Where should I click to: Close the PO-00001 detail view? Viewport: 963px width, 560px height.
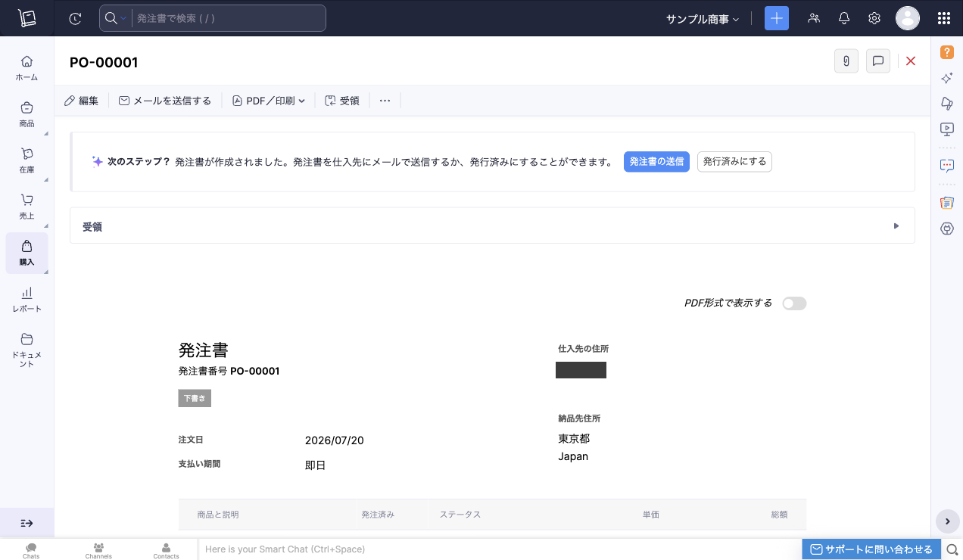pos(911,61)
